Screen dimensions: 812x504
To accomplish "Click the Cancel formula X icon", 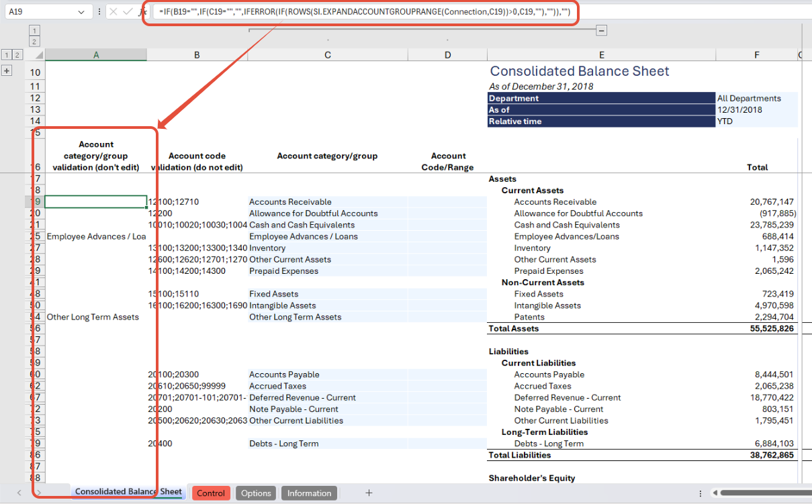I will click(x=114, y=12).
